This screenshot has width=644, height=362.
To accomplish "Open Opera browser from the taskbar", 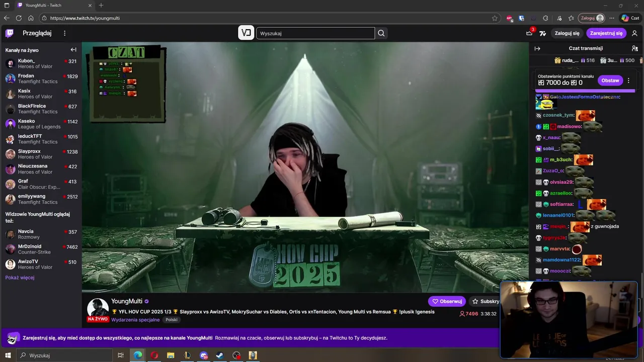I will coord(154,355).
